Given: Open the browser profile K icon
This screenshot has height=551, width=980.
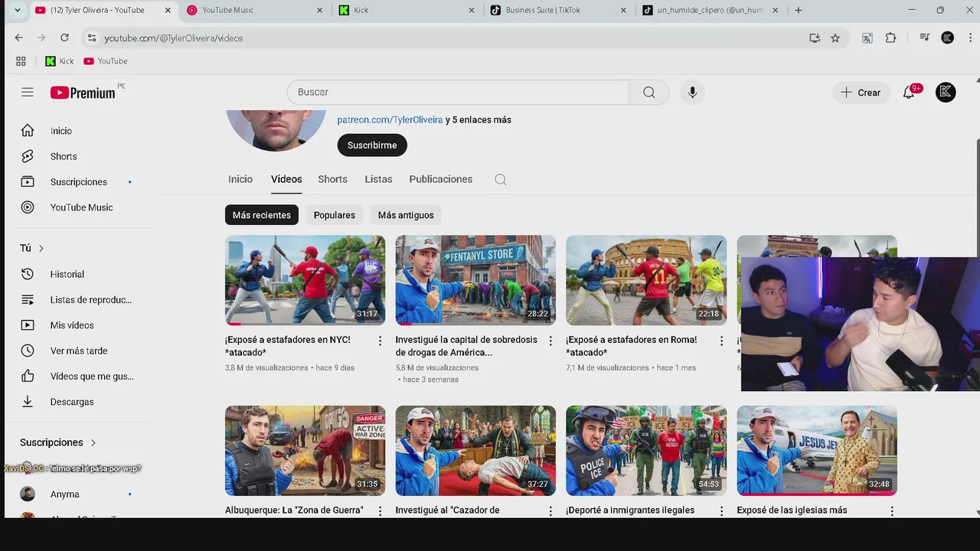Looking at the screenshot, I should pyautogui.click(x=948, y=37).
